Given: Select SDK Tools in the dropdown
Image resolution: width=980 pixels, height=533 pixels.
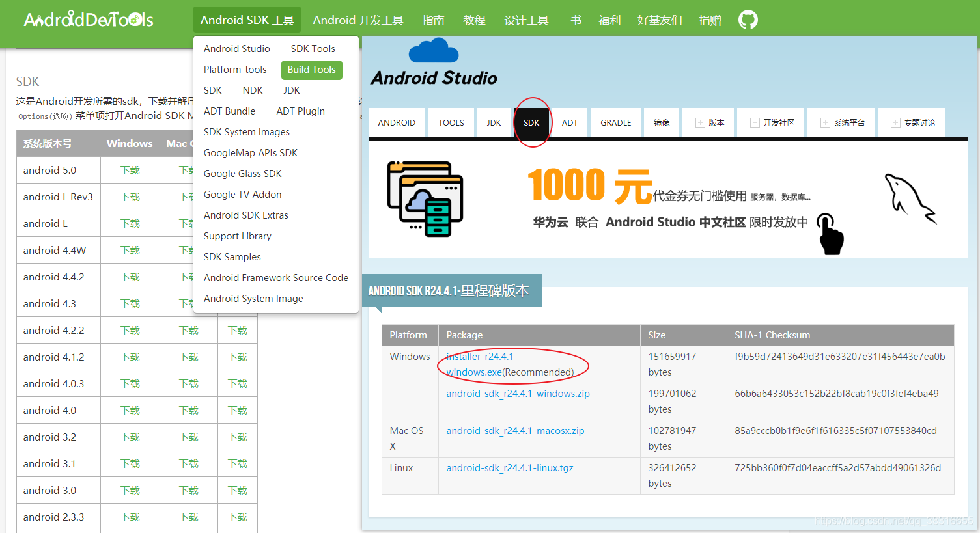Looking at the screenshot, I should coord(313,49).
